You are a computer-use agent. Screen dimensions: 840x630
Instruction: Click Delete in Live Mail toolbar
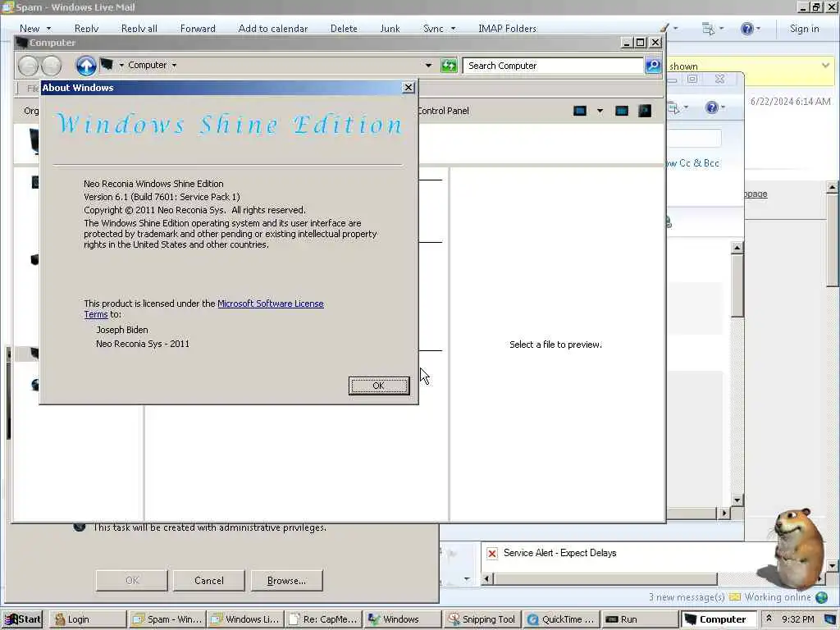coord(344,29)
